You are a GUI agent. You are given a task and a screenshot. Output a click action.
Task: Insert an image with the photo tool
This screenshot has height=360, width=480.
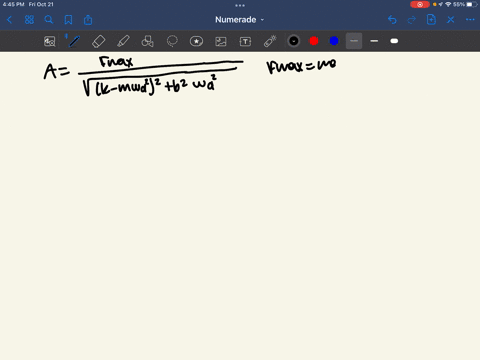221,41
